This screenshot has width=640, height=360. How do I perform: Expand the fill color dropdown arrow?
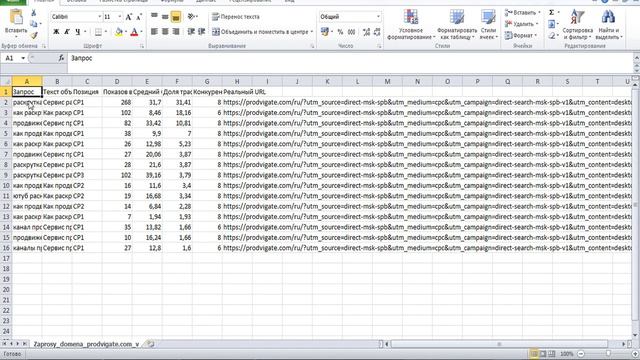point(126,32)
